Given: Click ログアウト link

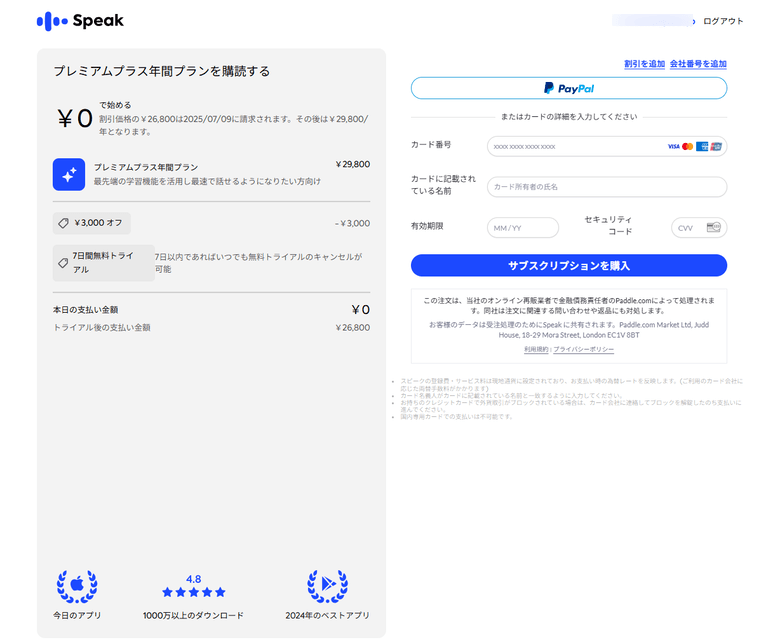Looking at the screenshot, I should pos(723,21).
